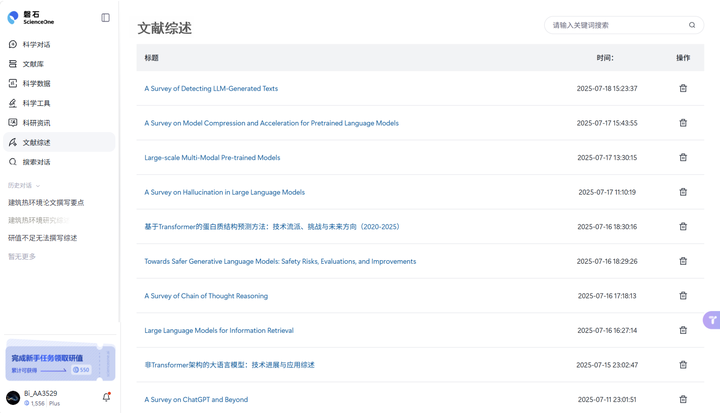Viewport: 720px width, 413px height.
Task: Delete the Model Compression and Acceleration row
Action: coord(683,123)
